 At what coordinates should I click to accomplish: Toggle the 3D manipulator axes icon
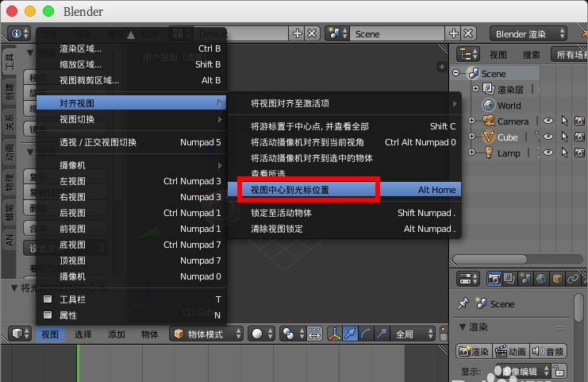335,334
